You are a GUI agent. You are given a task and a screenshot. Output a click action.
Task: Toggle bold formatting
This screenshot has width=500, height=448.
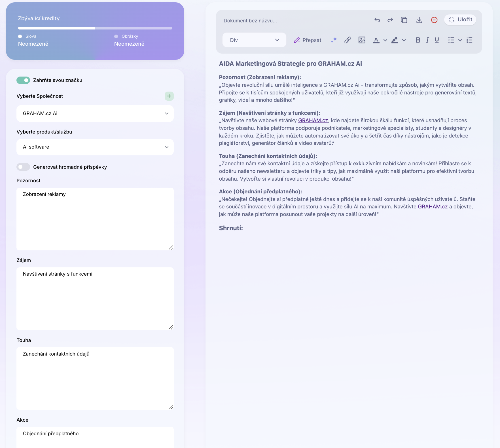pos(418,40)
